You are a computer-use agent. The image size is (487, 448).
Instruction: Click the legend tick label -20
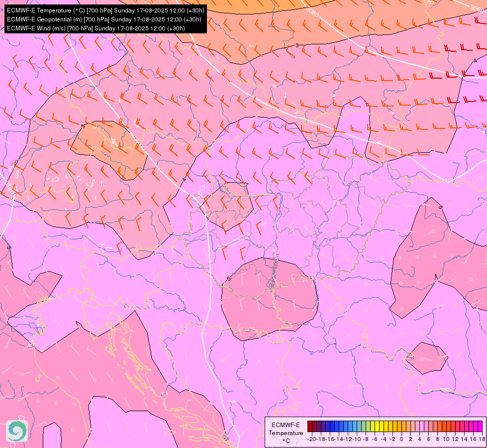312,440
